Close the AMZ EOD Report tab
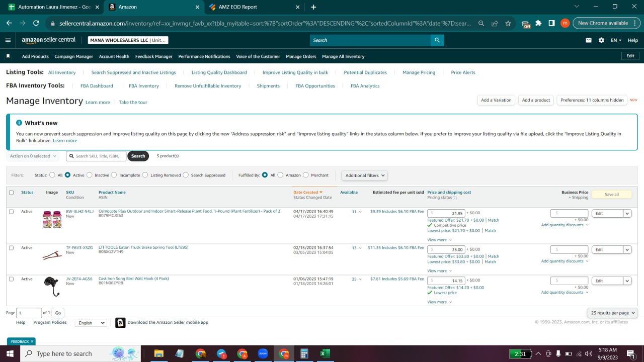 pos(297,7)
